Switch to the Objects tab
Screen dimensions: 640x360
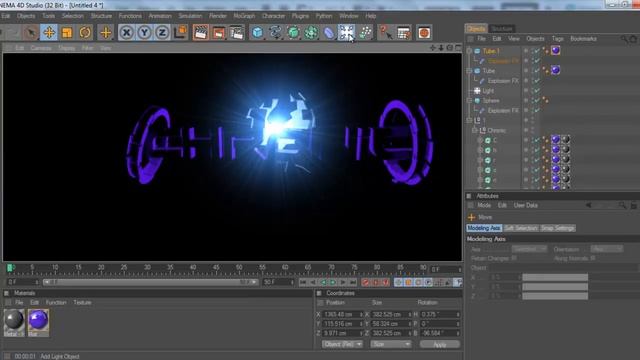(x=476, y=29)
